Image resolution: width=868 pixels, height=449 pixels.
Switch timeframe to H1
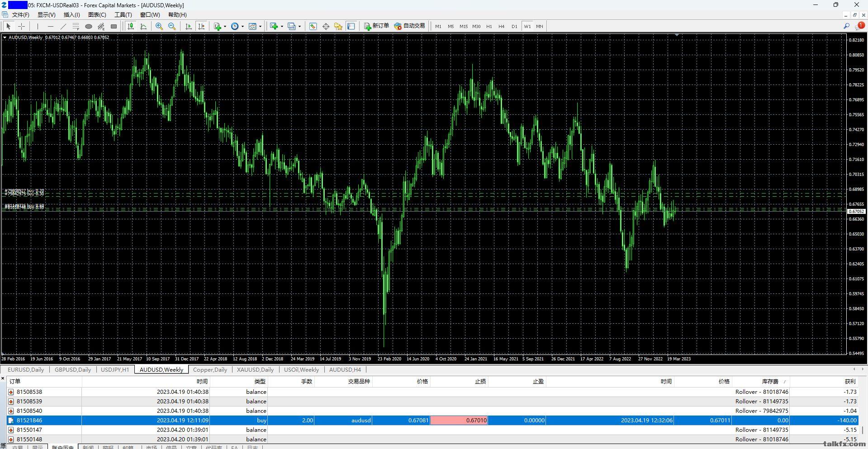[x=489, y=26]
